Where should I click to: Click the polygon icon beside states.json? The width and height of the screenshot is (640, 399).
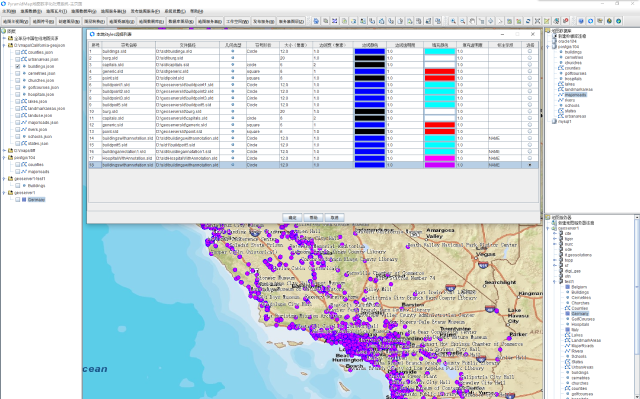click(24, 144)
